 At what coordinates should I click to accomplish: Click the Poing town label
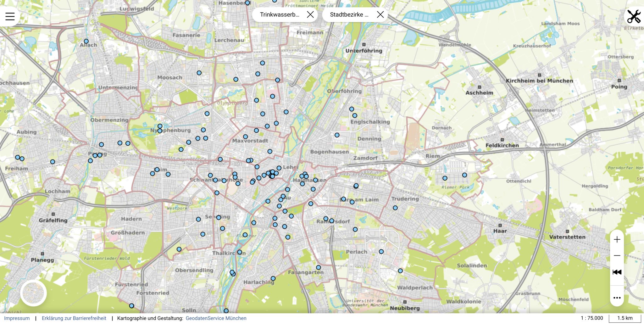tap(619, 87)
